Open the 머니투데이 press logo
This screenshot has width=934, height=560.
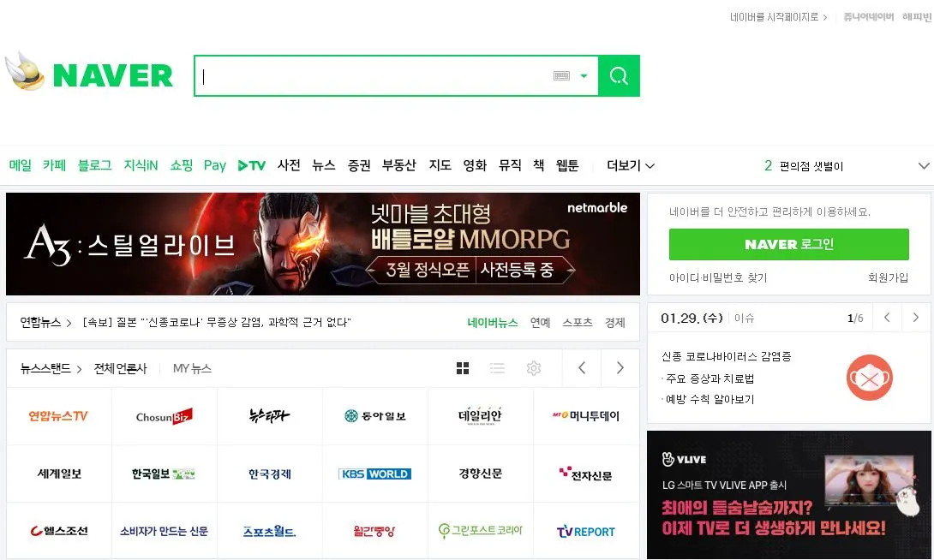click(x=586, y=416)
